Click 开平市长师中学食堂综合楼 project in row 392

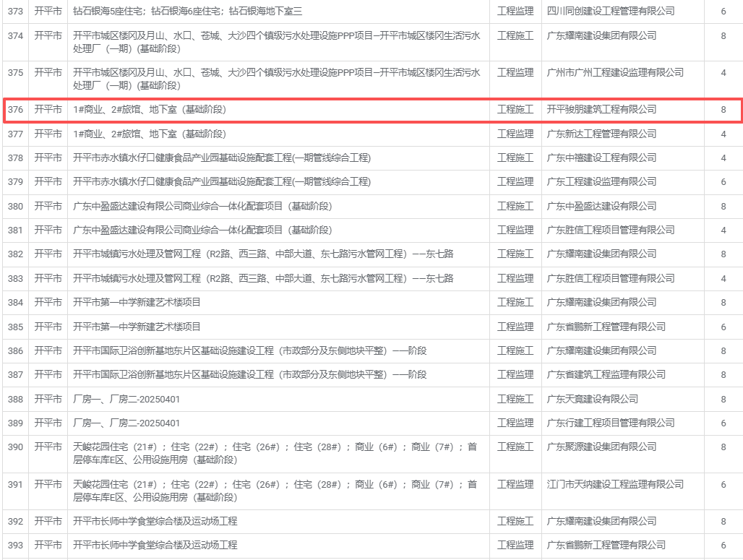pos(155,521)
